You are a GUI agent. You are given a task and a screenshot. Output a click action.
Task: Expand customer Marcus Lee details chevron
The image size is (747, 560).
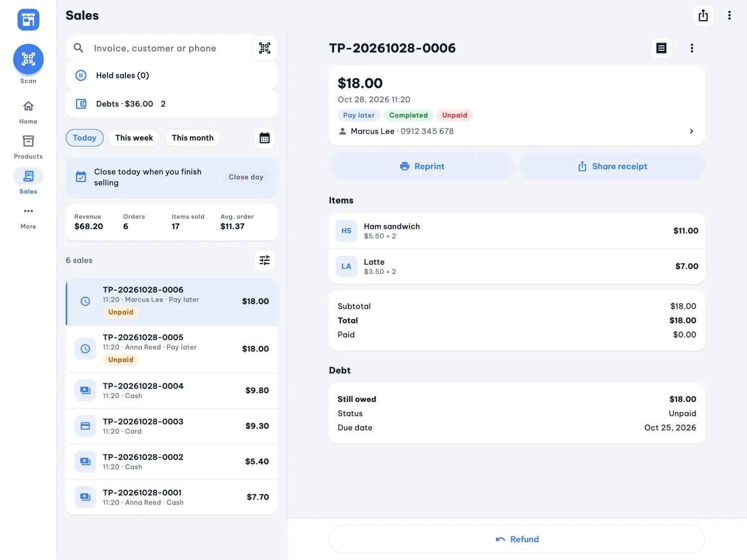pos(691,131)
